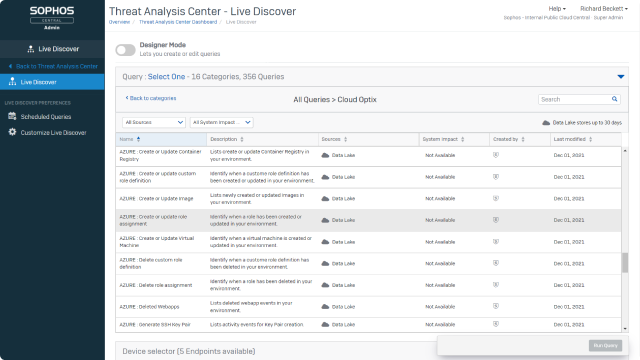Screen dimensions: 640x360
Task: Click Back to Threat Analysis Center
Action: tap(52, 66)
